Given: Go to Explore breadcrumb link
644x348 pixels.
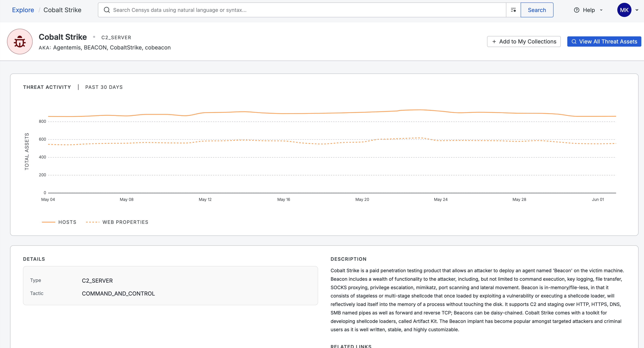Looking at the screenshot, I should [23, 10].
